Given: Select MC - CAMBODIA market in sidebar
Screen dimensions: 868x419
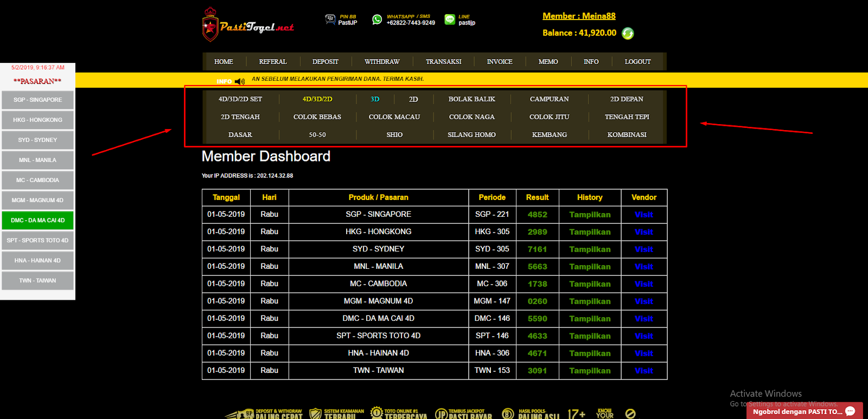Looking at the screenshot, I should [37, 180].
